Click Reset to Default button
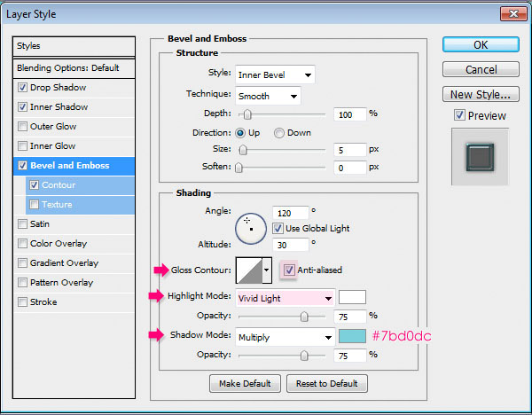532x415 pixels. pyautogui.click(x=326, y=383)
